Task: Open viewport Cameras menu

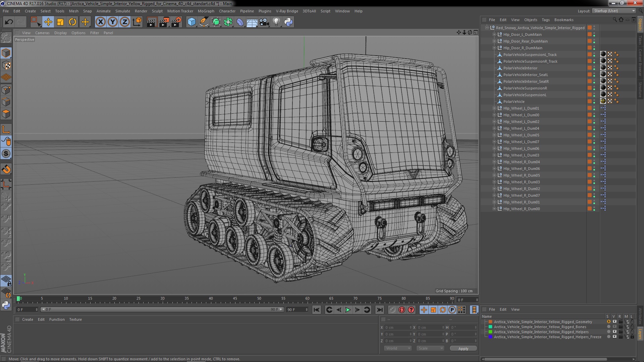Action: tap(42, 33)
